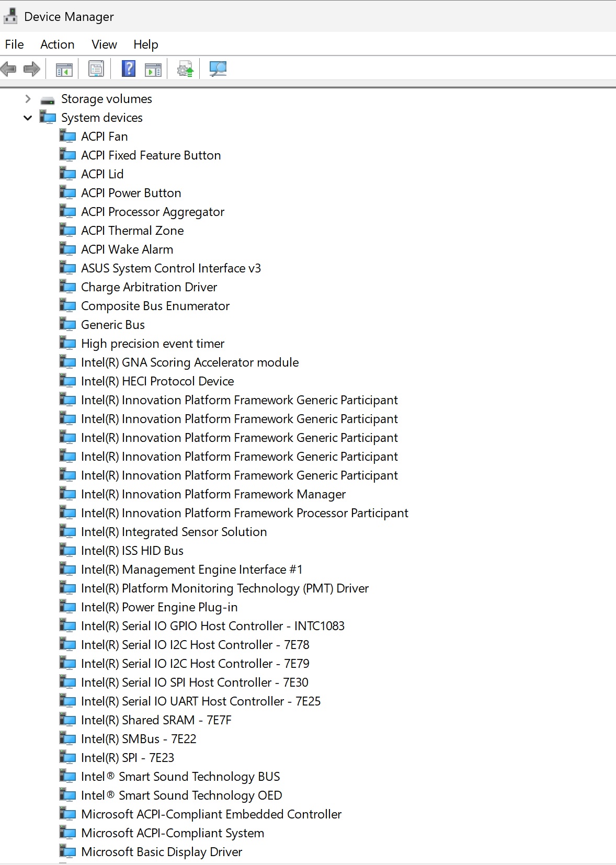The width and height of the screenshot is (616, 865).
Task: Select Intel(R) Innovation Platform Framework Manager
Action: (x=213, y=494)
